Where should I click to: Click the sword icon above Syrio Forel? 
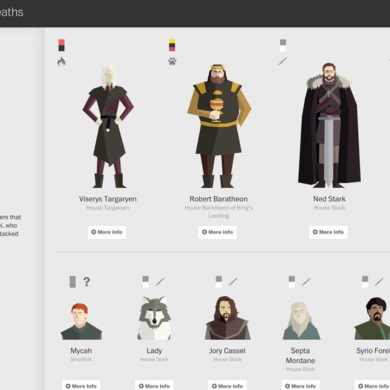pos(379,282)
